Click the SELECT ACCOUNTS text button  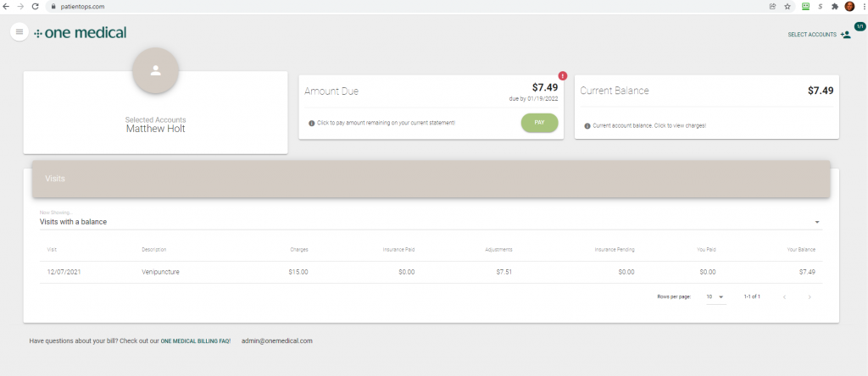coord(812,34)
